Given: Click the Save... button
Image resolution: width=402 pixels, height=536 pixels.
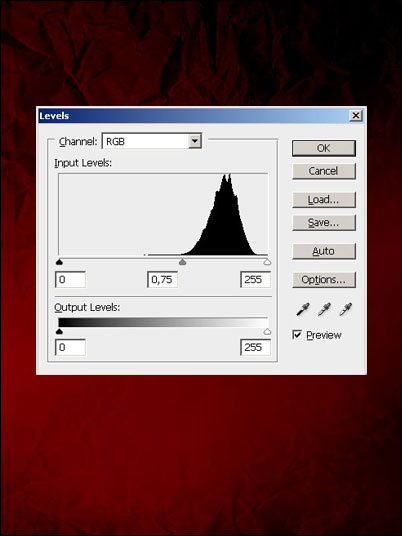Looking at the screenshot, I should pos(324,223).
